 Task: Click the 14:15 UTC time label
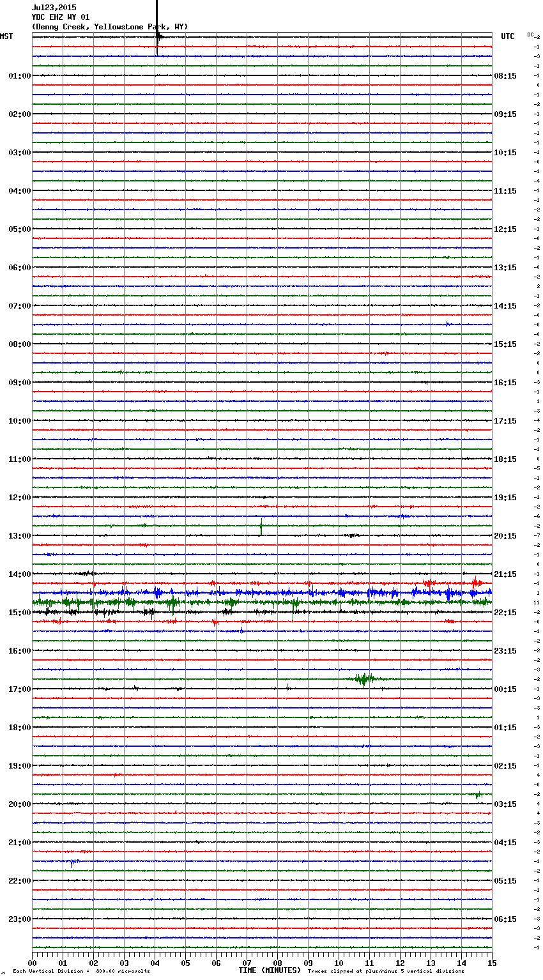pos(505,306)
